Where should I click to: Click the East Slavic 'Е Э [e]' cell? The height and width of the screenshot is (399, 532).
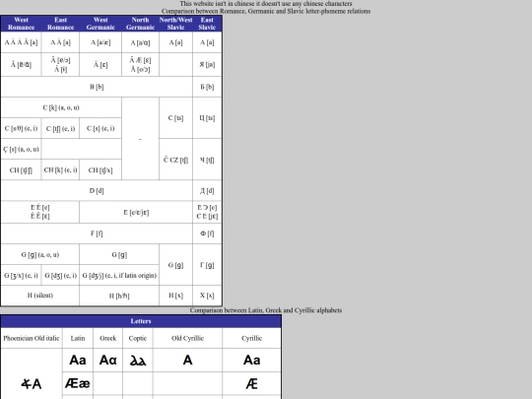(207, 212)
